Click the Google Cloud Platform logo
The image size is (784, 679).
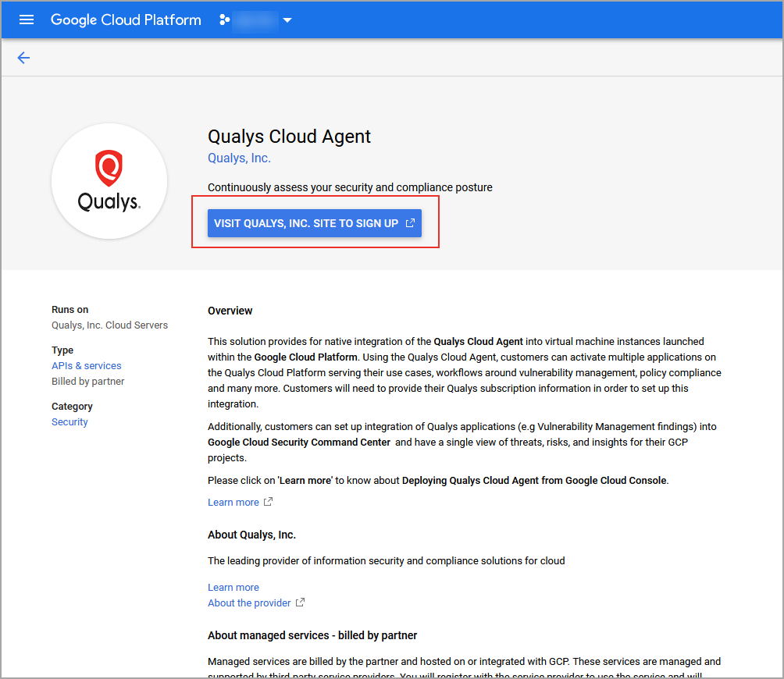point(126,20)
